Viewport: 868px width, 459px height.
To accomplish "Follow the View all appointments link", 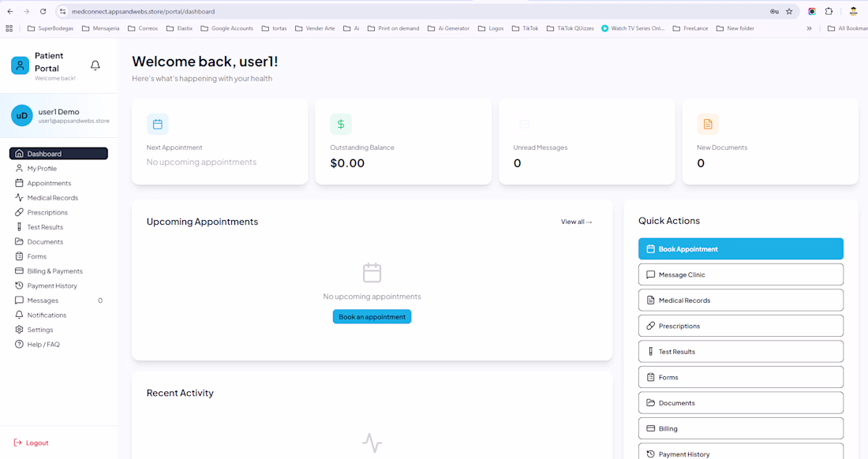I will click(x=576, y=222).
